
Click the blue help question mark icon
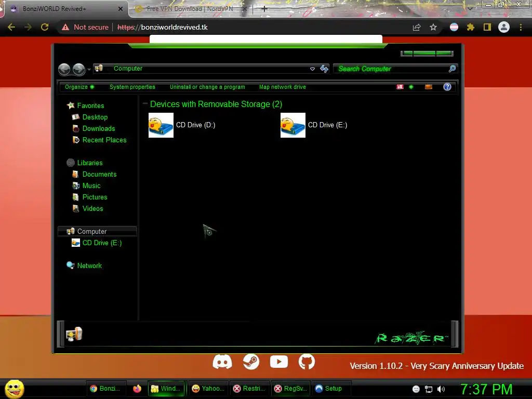coord(447,87)
